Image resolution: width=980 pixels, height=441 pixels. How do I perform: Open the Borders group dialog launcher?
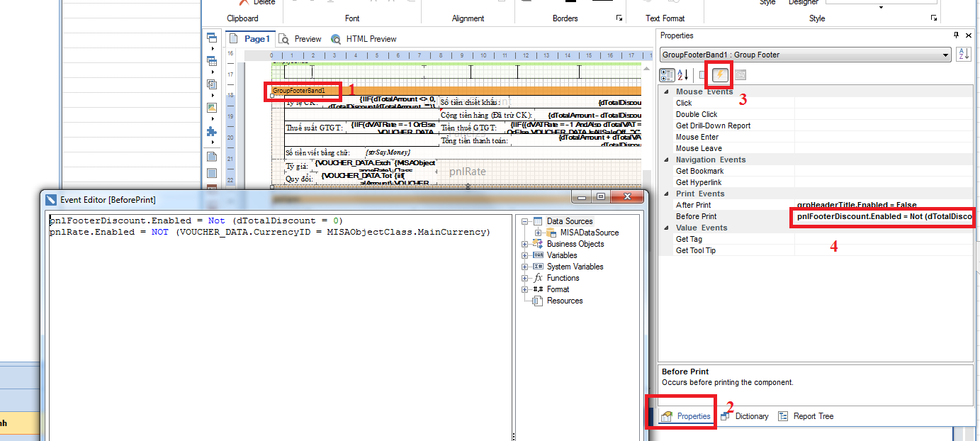coord(619,18)
